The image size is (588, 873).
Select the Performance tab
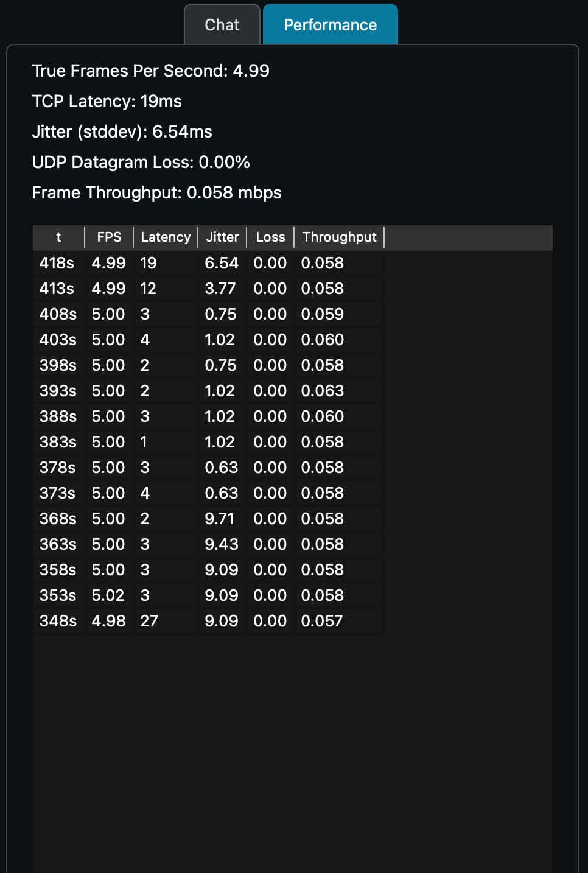click(x=330, y=24)
